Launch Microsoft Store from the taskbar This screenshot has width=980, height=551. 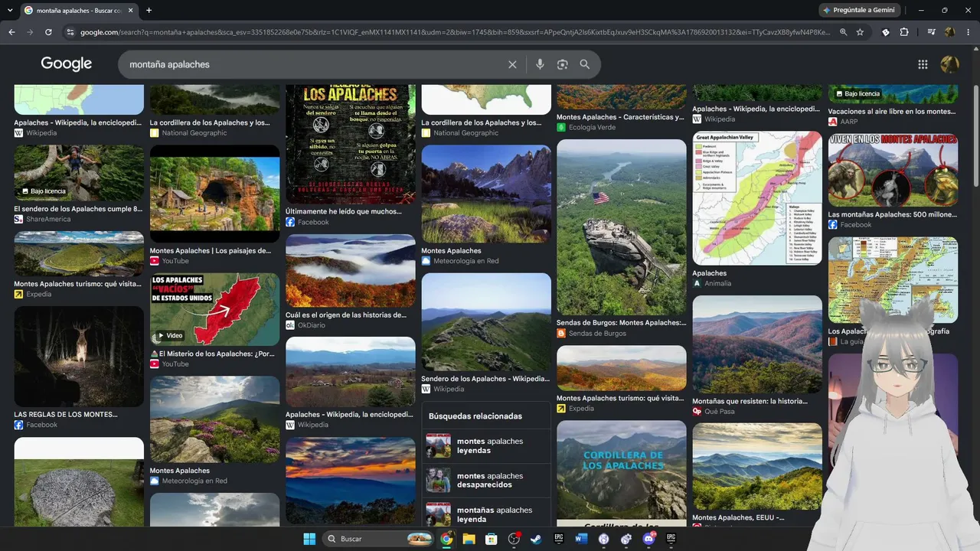pyautogui.click(x=492, y=539)
